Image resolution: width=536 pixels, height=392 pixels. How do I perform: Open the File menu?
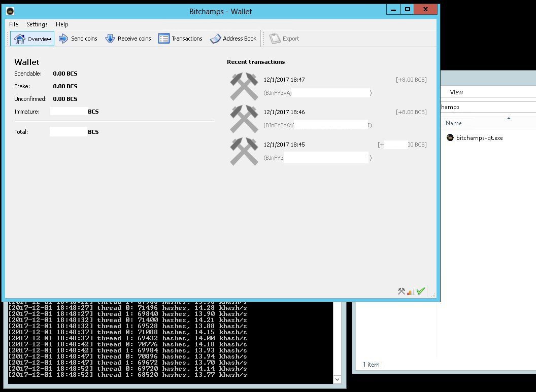pyautogui.click(x=14, y=24)
